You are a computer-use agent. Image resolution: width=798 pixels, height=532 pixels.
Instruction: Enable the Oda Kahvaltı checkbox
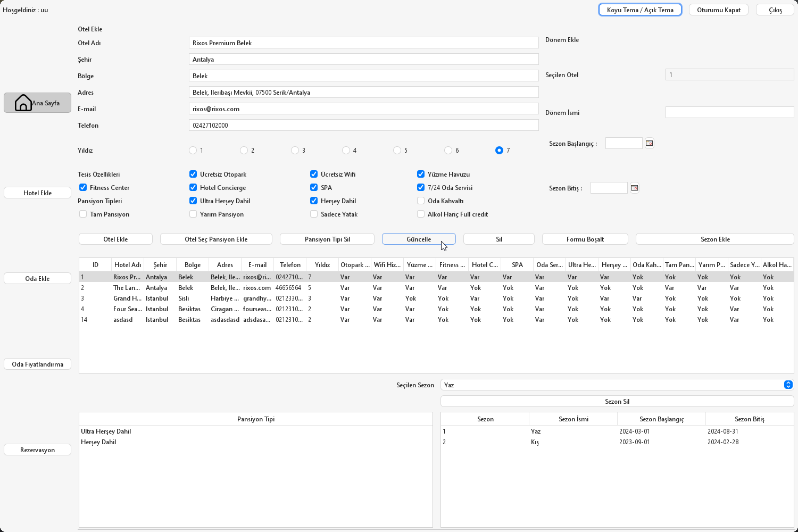click(x=421, y=201)
